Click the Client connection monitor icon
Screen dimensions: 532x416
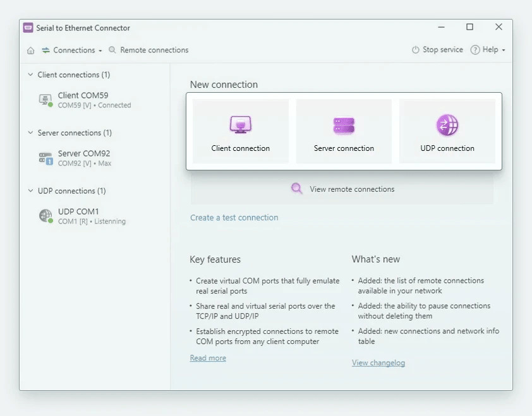click(240, 125)
